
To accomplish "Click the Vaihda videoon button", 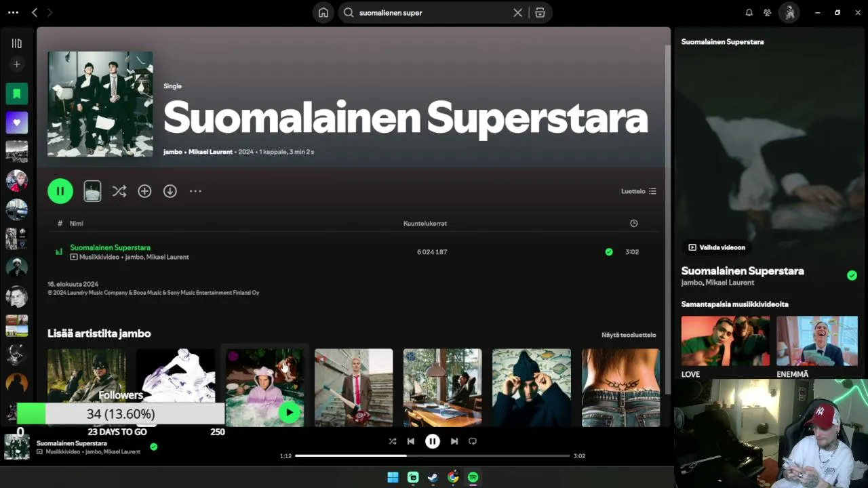I will pyautogui.click(x=717, y=247).
